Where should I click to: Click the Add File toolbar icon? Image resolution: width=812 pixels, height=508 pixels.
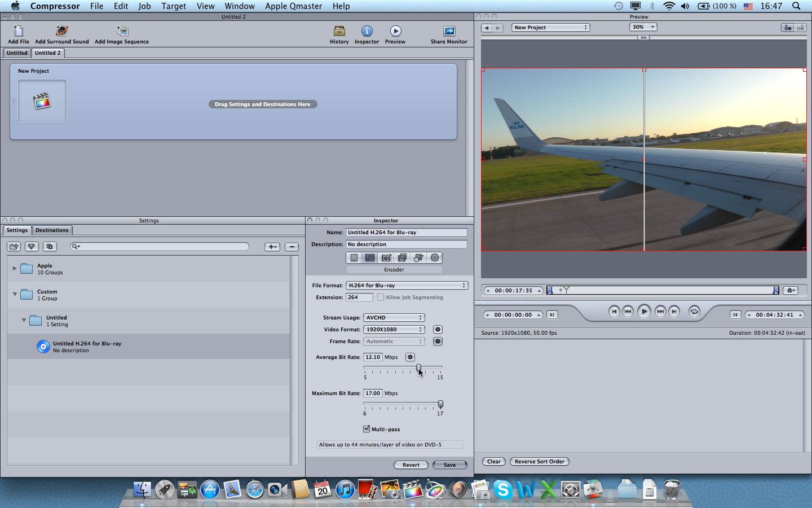point(18,32)
